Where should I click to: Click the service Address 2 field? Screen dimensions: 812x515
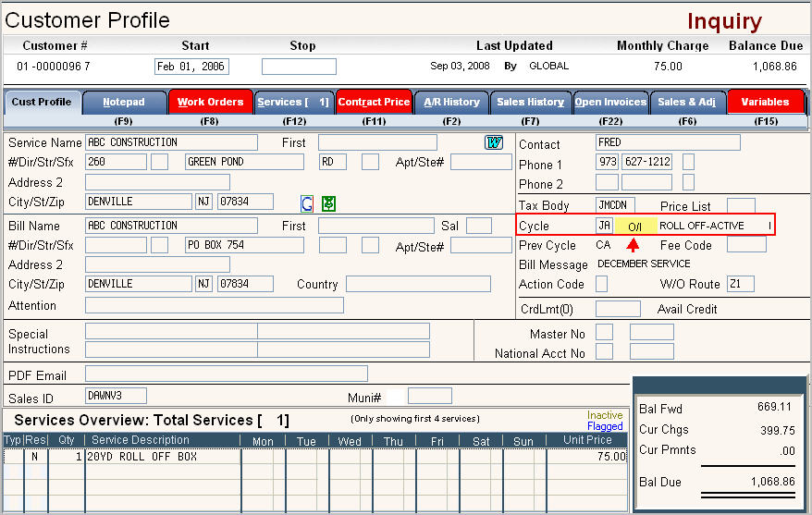coord(157,181)
